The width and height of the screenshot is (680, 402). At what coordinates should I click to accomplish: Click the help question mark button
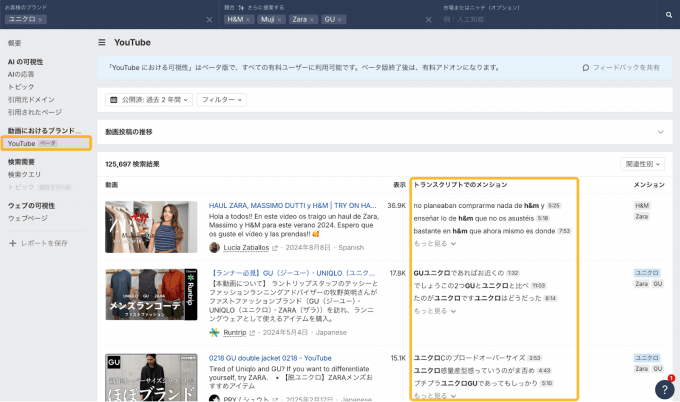click(x=664, y=389)
